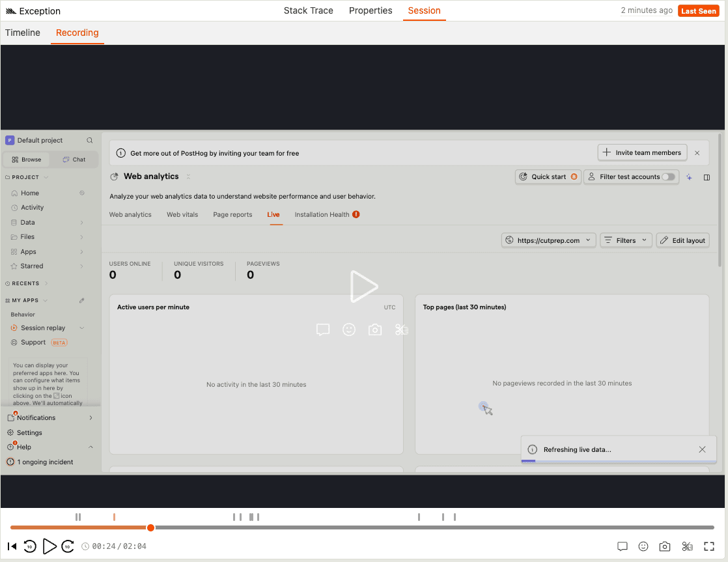Toggle Filter test accounts switch
Screen dimensions: 728x562
pyautogui.click(x=668, y=176)
